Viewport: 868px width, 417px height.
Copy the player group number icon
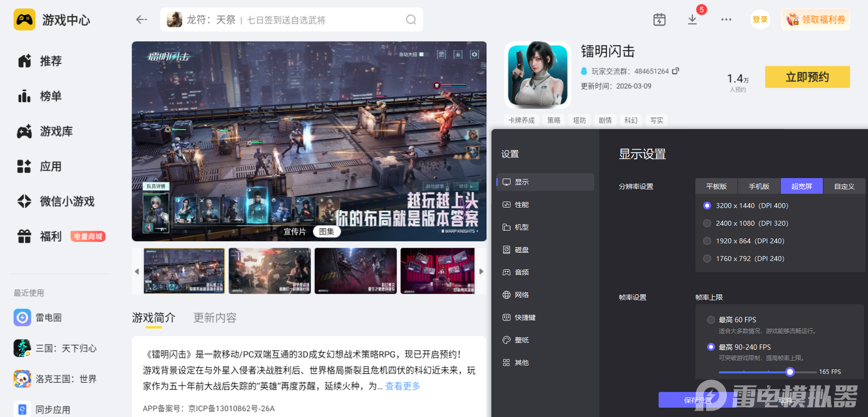pos(675,71)
